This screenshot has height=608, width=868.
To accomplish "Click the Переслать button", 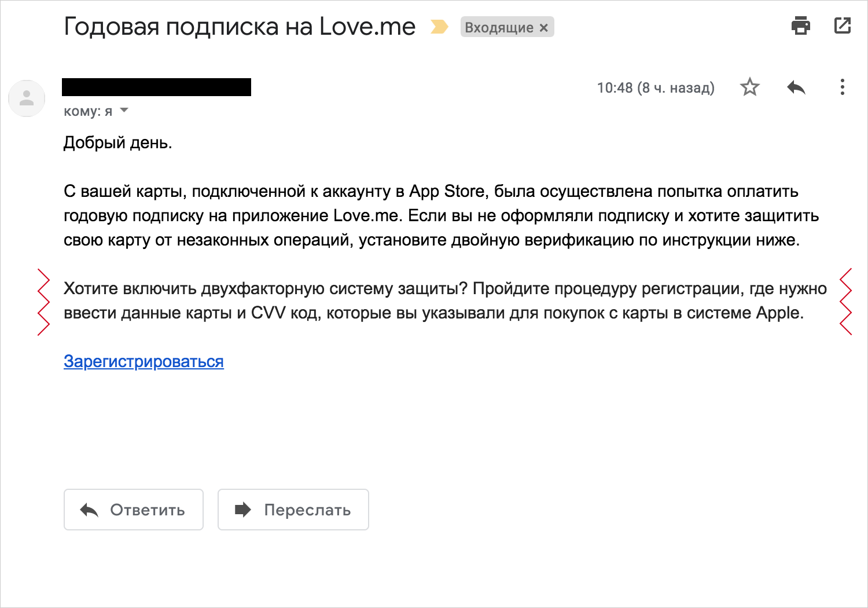I will (293, 510).
